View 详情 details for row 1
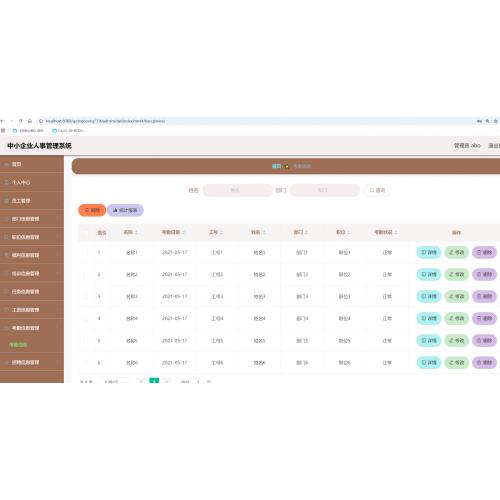Viewport: 500px width, 500px height. click(429, 252)
